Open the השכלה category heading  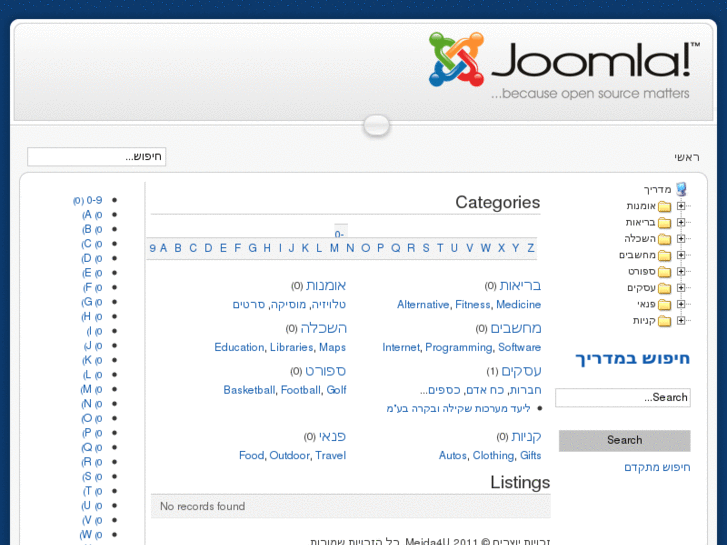point(323,328)
